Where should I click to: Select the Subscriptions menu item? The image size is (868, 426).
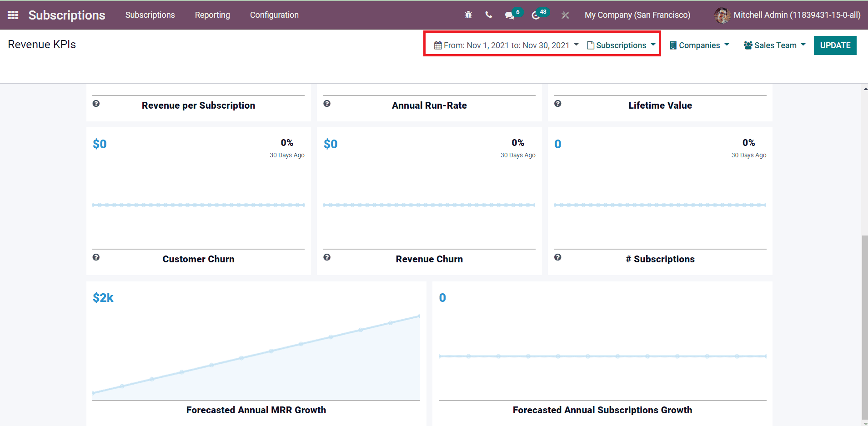coord(150,15)
